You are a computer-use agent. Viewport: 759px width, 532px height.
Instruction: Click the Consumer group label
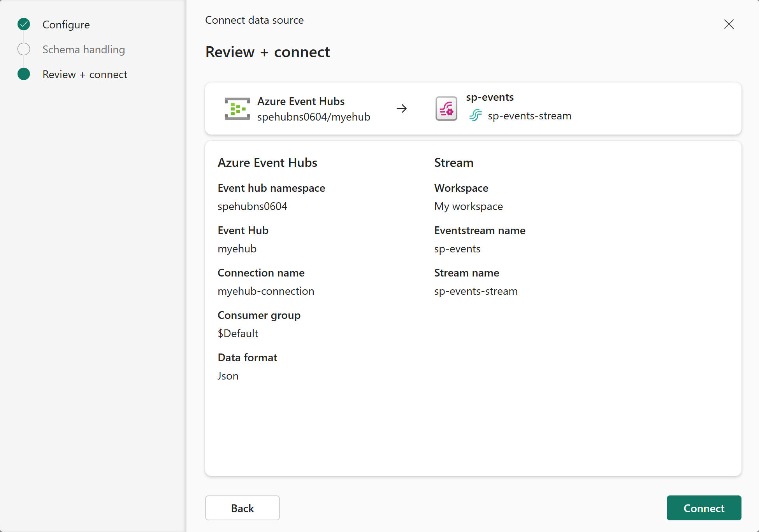(259, 315)
